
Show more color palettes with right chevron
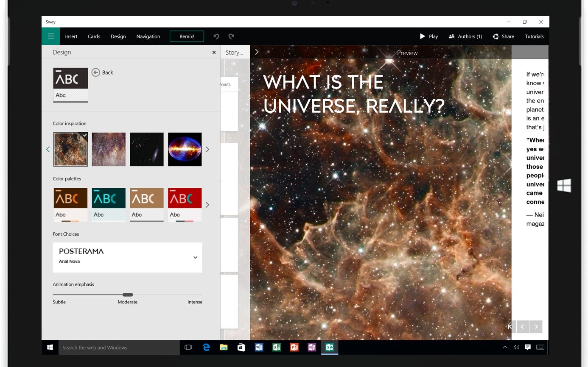click(207, 205)
